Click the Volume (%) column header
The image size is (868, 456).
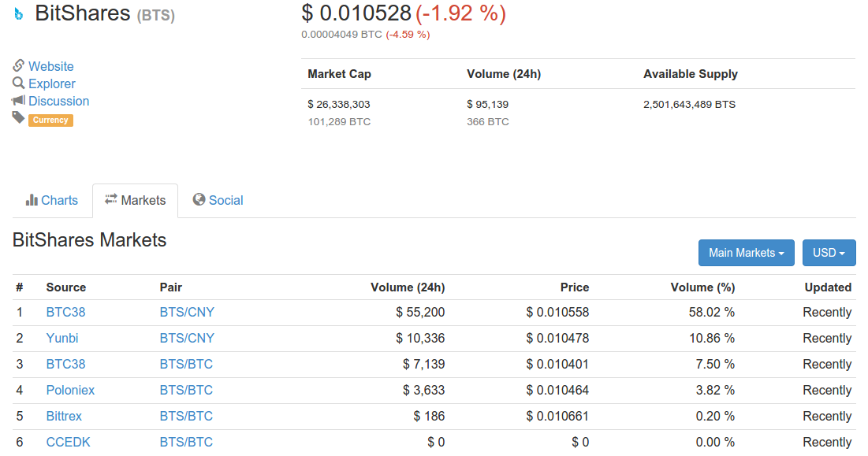(x=702, y=287)
